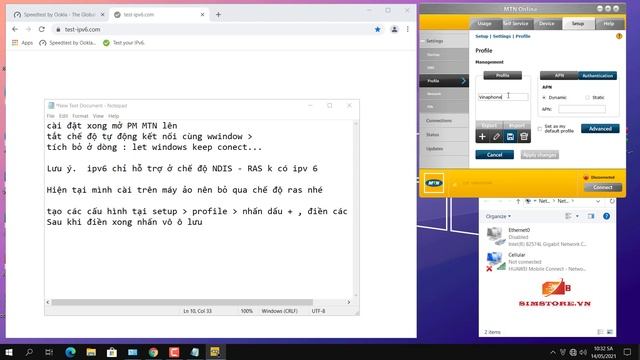Expand address bar history dropdown

[x=598, y=201]
